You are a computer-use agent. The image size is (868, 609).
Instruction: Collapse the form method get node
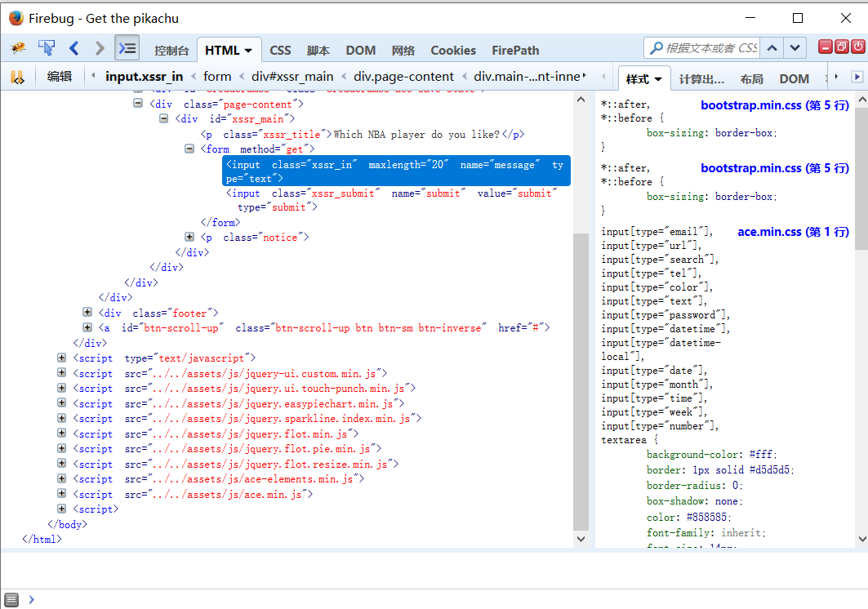[x=189, y=149]
